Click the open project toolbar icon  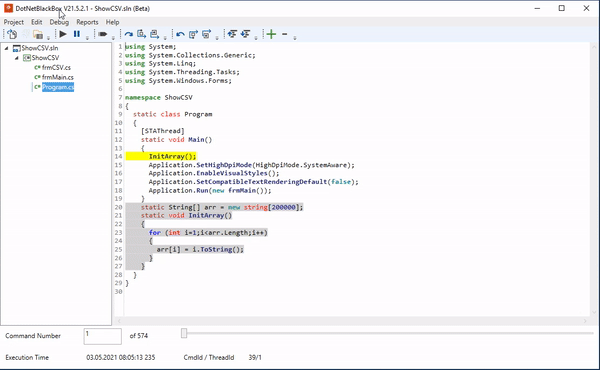12,34
